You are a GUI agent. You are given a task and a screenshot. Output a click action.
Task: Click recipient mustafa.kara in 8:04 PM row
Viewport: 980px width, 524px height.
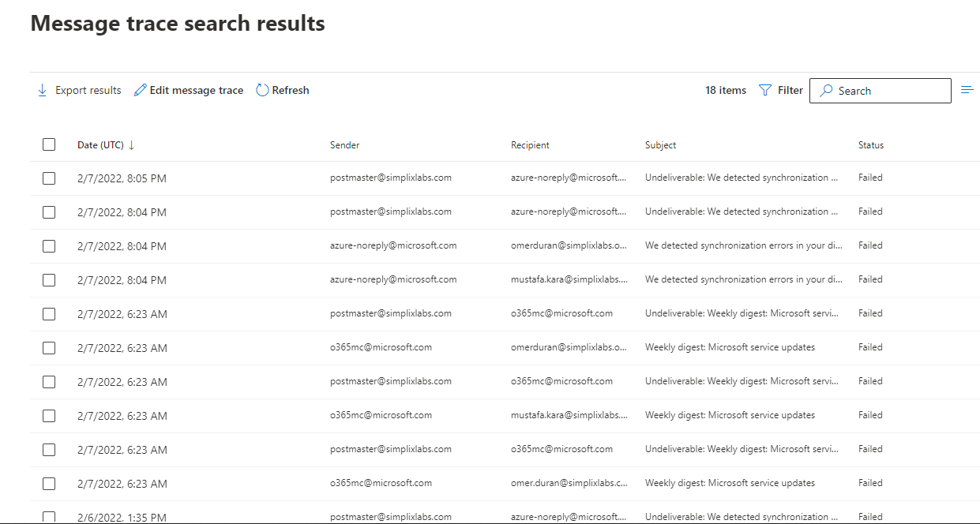(x=569, y=280)
